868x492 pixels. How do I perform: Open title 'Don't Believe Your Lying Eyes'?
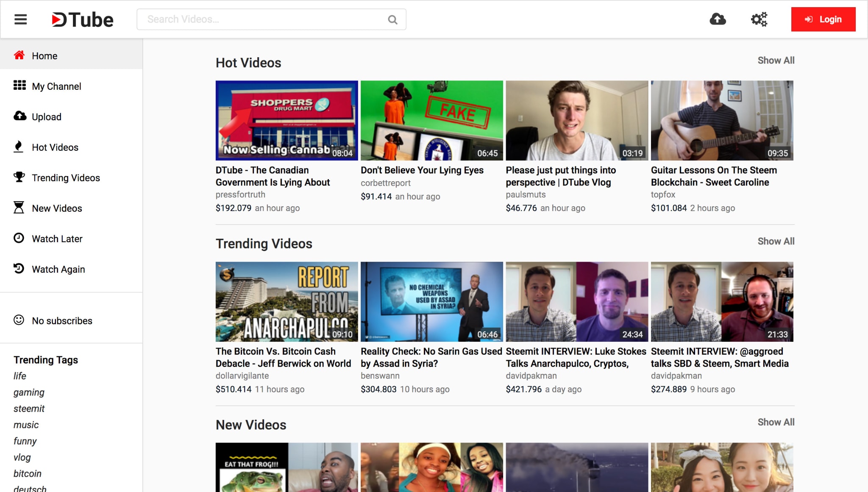(422, 170)
